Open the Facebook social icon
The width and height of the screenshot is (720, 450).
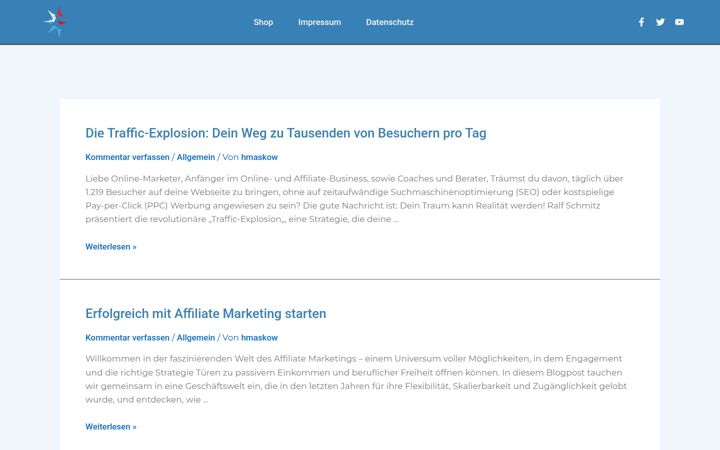641,22
